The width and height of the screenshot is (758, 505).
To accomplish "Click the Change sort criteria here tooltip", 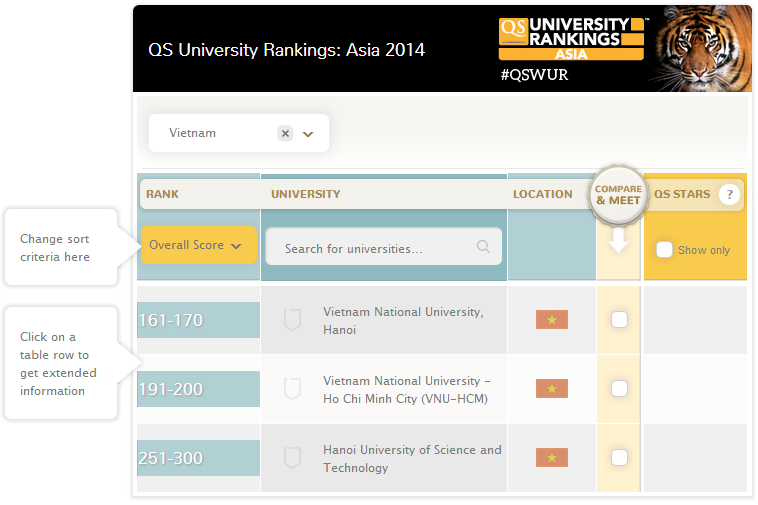I will 61,247.
